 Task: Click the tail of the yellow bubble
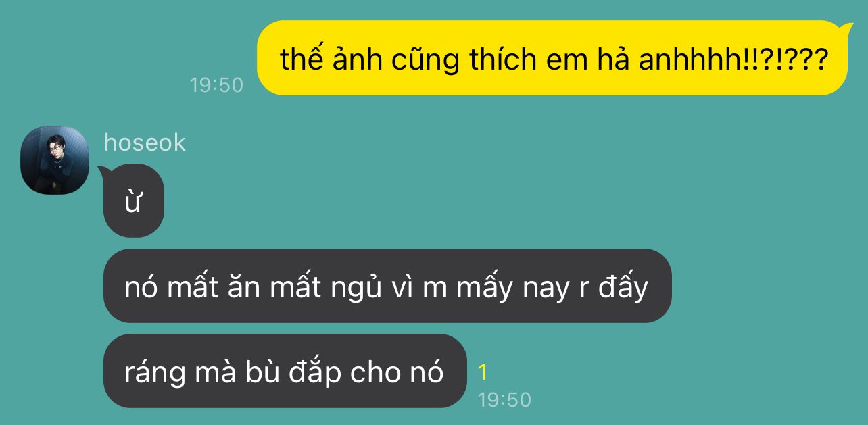[845, 27]
